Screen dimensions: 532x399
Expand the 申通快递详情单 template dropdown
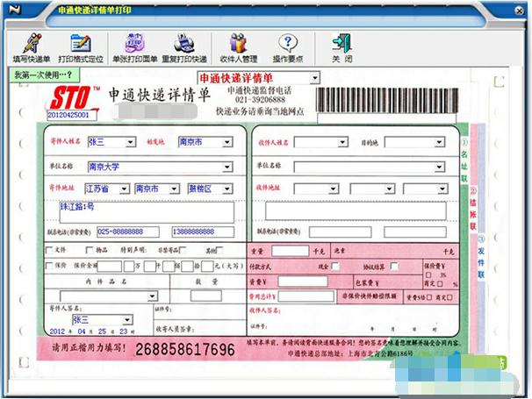314,78
